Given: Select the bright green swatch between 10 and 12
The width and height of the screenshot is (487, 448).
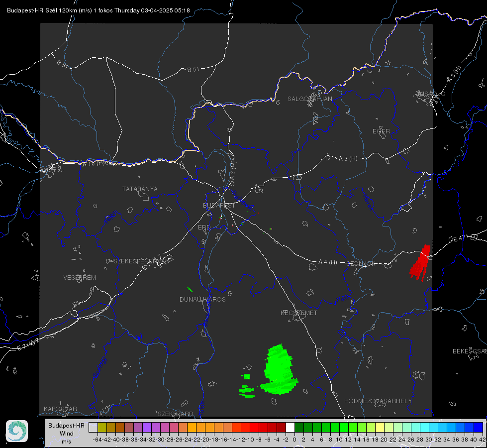Looking at the screenshot, I should (x=344, y=427).
